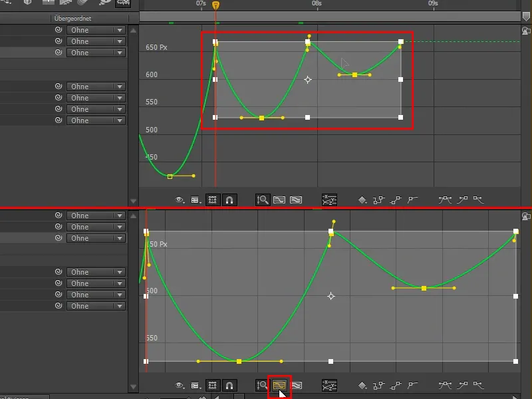Click the time navigator bar above the upper graph
This screenshot has height=399, width=532.
[330, 16]
